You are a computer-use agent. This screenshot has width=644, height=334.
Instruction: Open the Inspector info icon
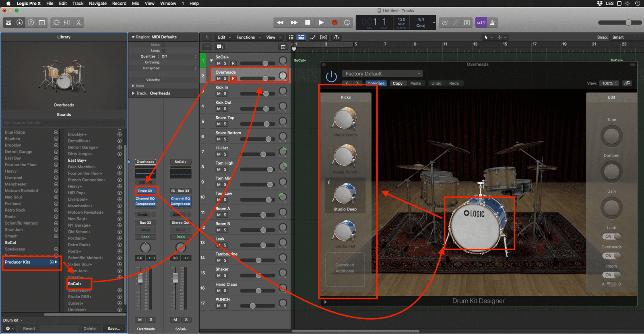pos(19,23)
